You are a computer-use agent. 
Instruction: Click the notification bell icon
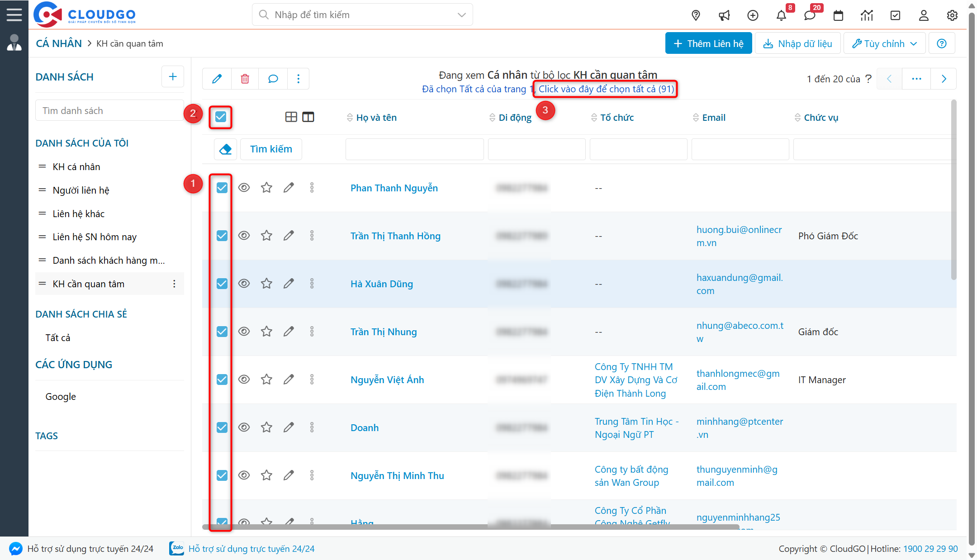click(x=781, y=16)
